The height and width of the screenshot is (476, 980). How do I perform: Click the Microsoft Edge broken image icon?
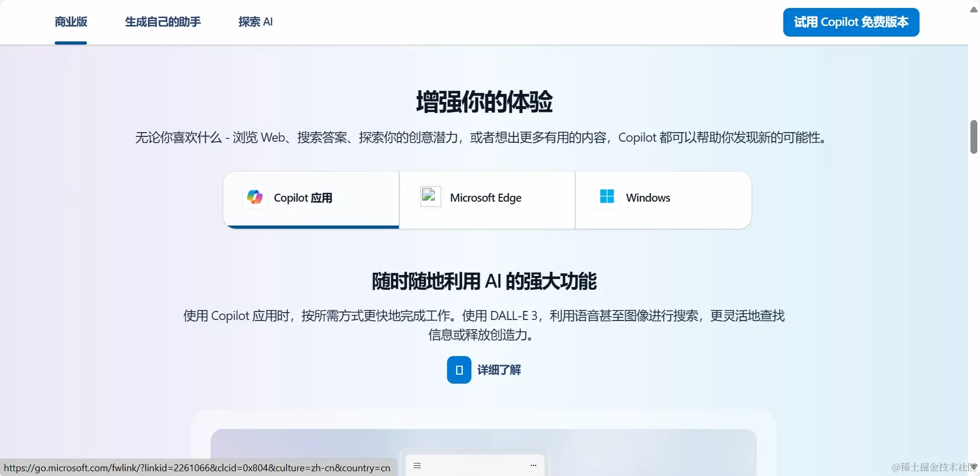[431, 197]
